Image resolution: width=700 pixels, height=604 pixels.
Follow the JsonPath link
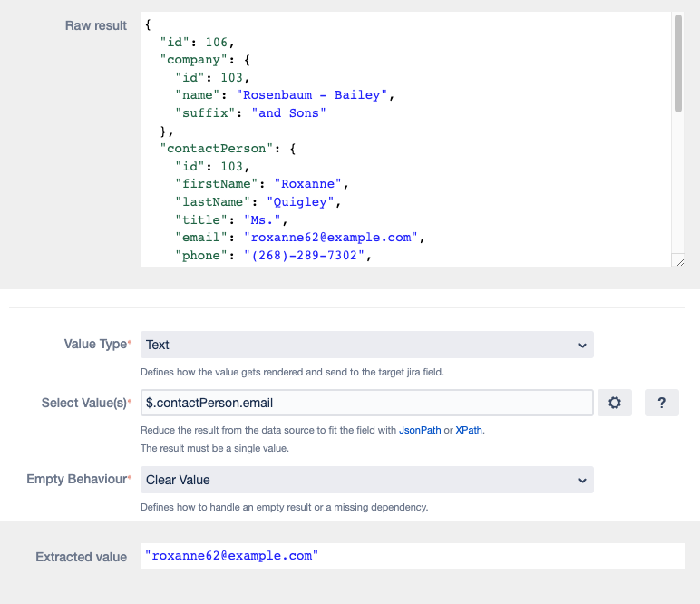point(416,430)
